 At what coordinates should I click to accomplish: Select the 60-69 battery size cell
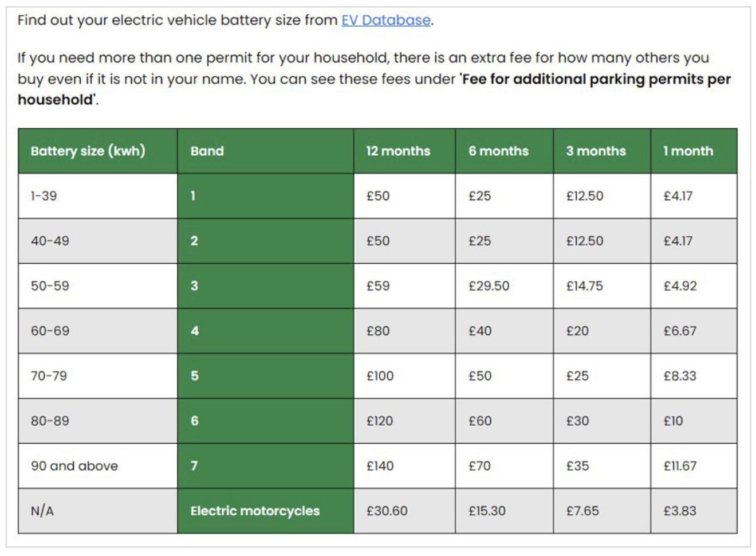tap(50, 331)
